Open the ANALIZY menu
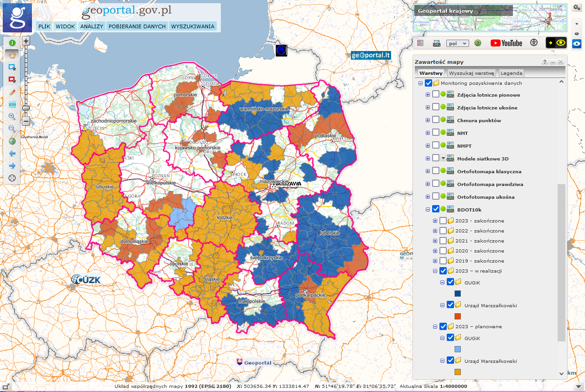Image resolution: width=585 pixels, height=392 pixels. [x=92, y=26]
